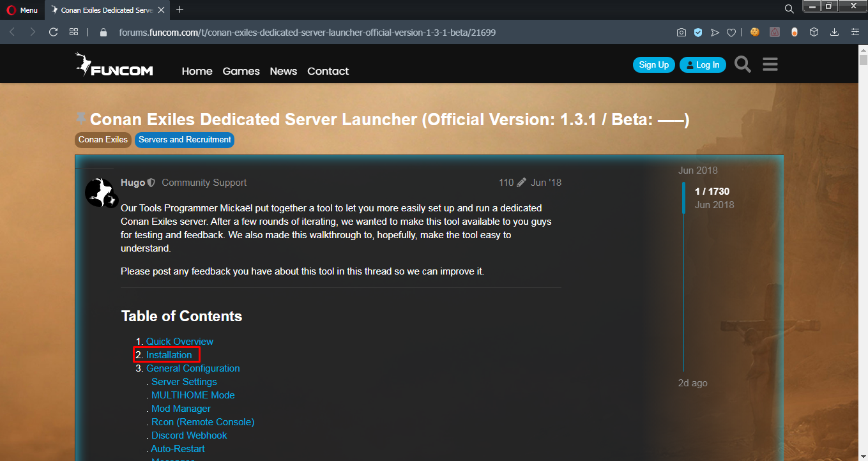868x461 pixels.
Task: Open the forum hamburger menu
Action: pyautogui.click(x=770, y=64)
